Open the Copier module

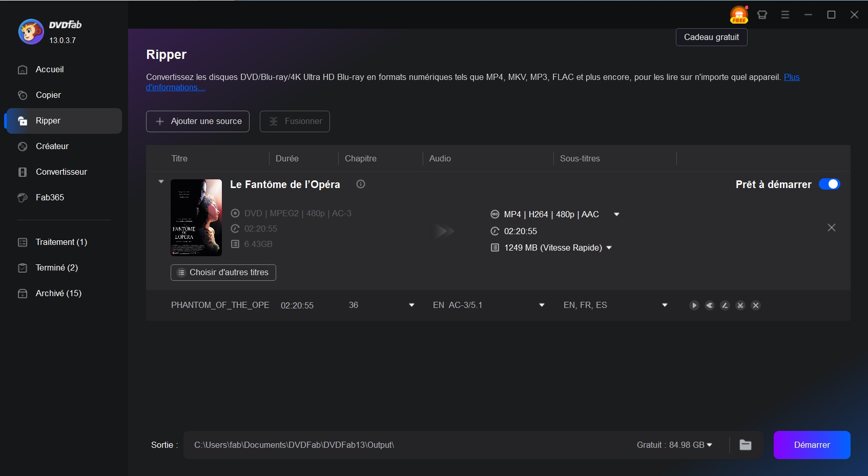(64, 95)
